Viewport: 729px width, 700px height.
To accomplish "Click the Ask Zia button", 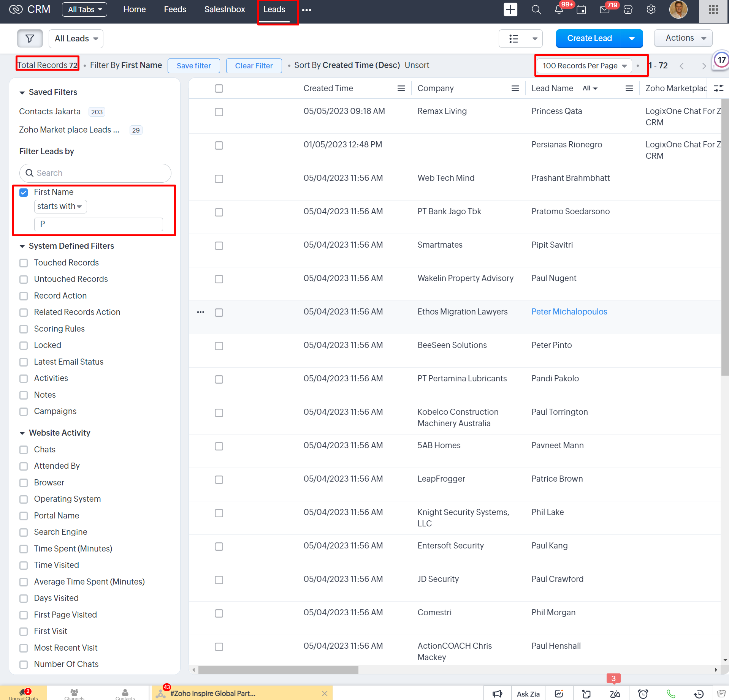I will (x=528, y=694).
